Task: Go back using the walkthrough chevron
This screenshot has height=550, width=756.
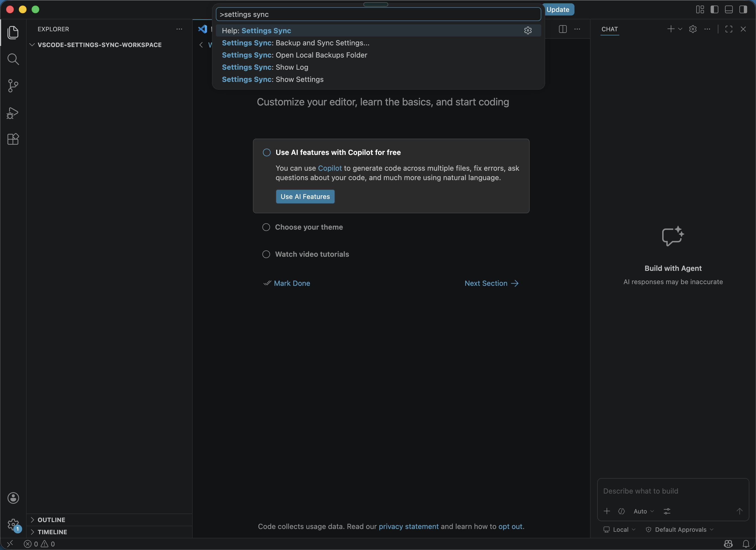Action: [x=201, y=45]
